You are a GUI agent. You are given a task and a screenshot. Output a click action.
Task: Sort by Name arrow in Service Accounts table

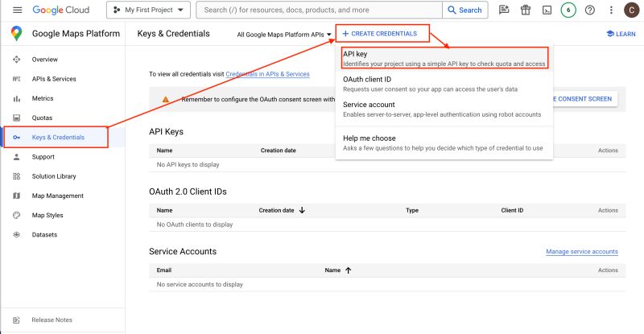coord(349,270)
